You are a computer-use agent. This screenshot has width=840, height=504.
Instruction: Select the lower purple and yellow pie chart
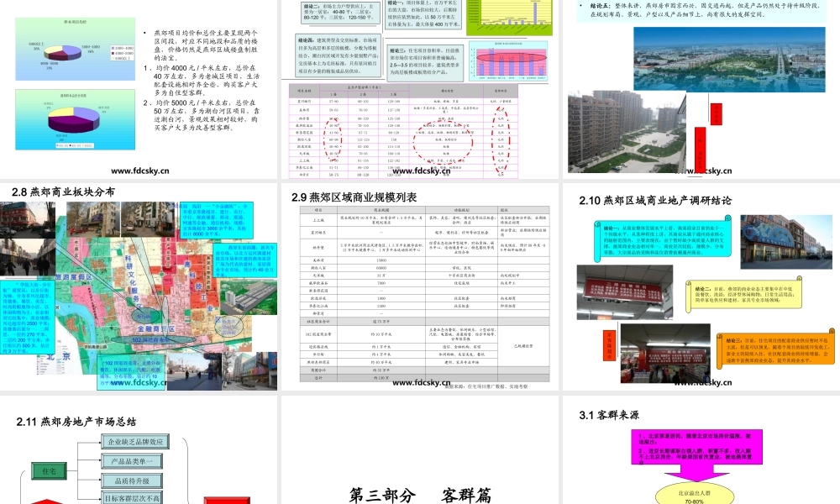tap(75, 119)
